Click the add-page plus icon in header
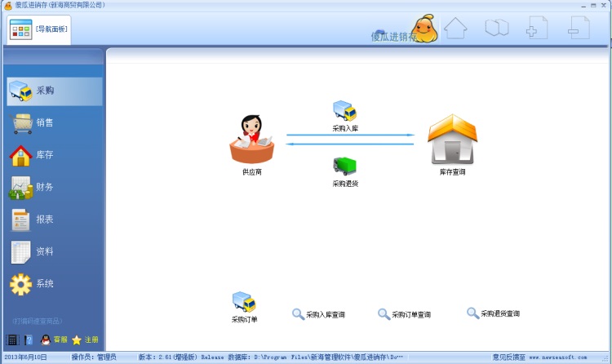The image size is (612, 364). (536, 28)
